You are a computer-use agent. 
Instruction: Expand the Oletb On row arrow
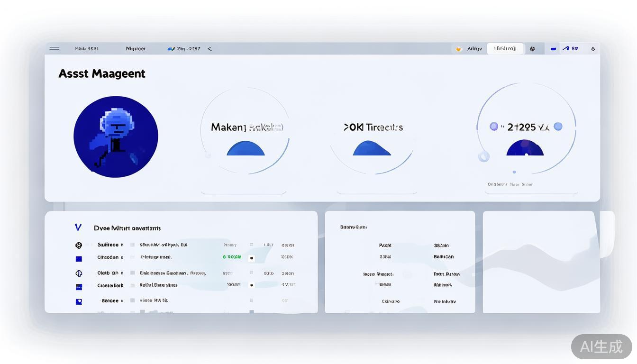coord(122,273)
